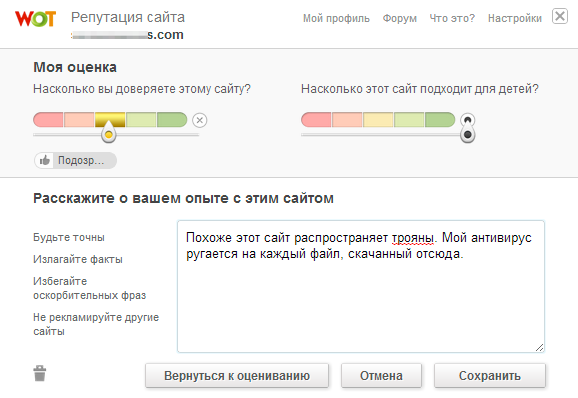
Task: Click the Моя оценка heading
Action: 75,67
